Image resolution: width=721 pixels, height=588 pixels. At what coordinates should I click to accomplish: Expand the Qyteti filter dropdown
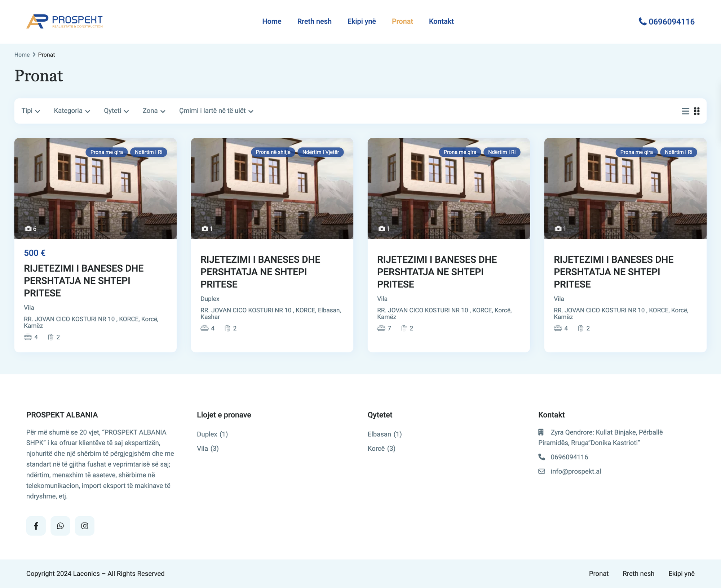click(116, 111)
